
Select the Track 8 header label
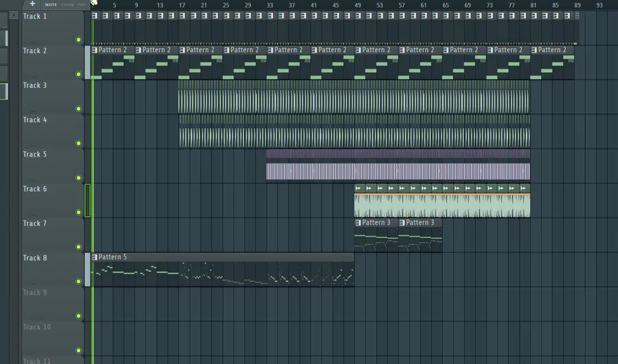click(x=35, y=258)
